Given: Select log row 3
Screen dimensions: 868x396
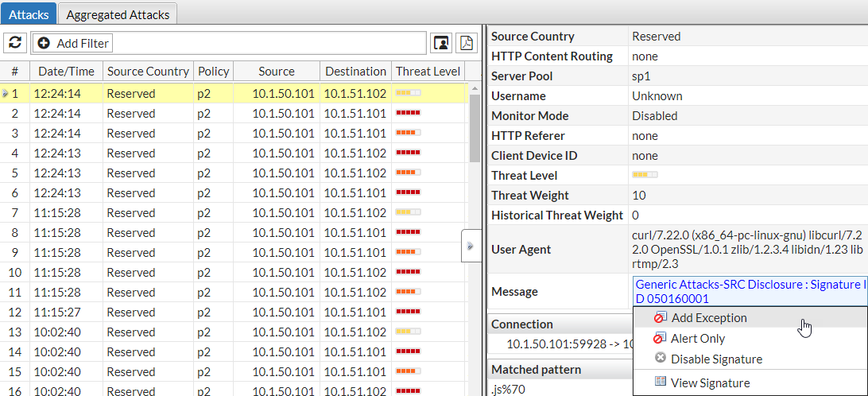Looking at the screenshot, I should [234, 134].
